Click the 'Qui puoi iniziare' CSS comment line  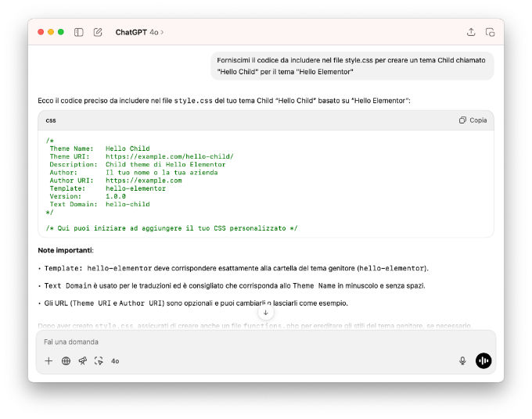click(171, 228)
